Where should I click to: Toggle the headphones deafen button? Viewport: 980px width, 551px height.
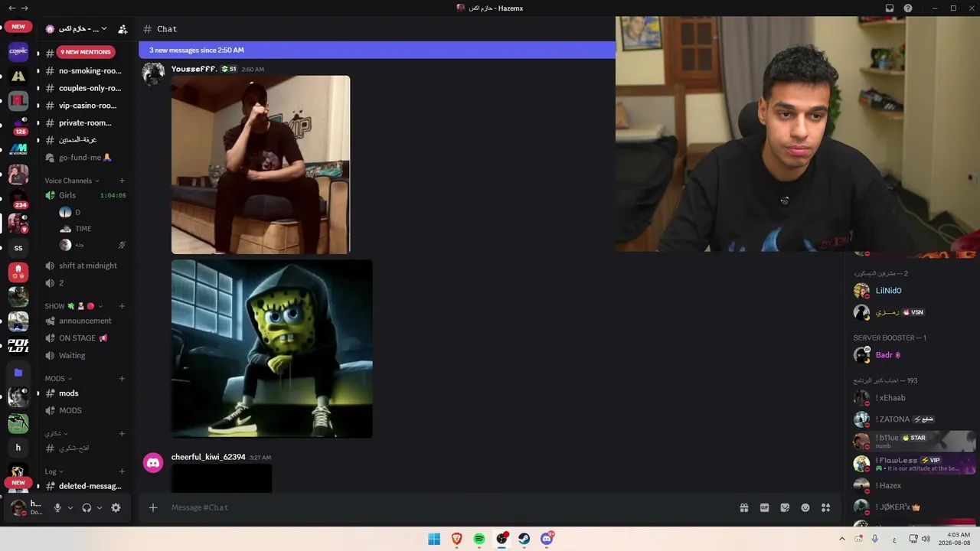point(87,507)
